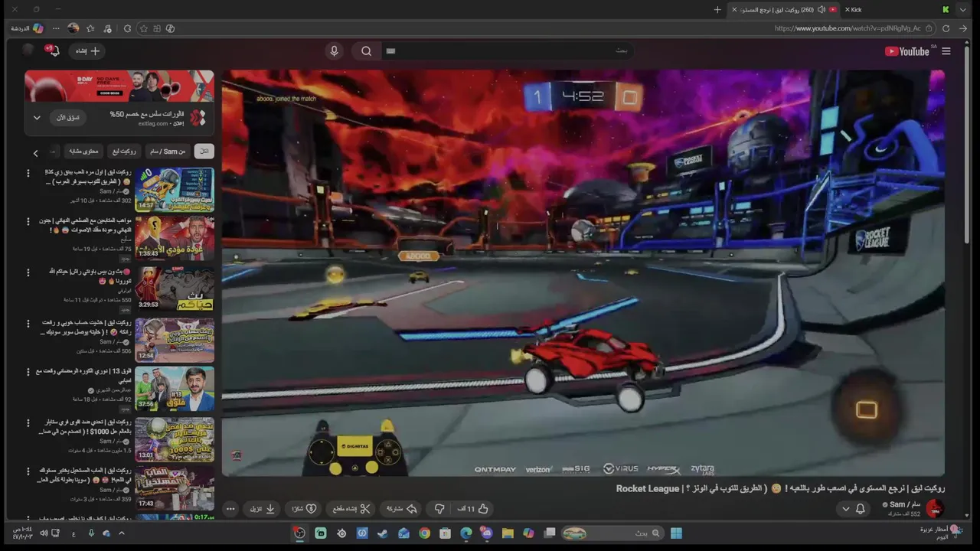The image size is (980, 551).
Task: Select the 'الكل' filter chip
Action: [204, 152]
